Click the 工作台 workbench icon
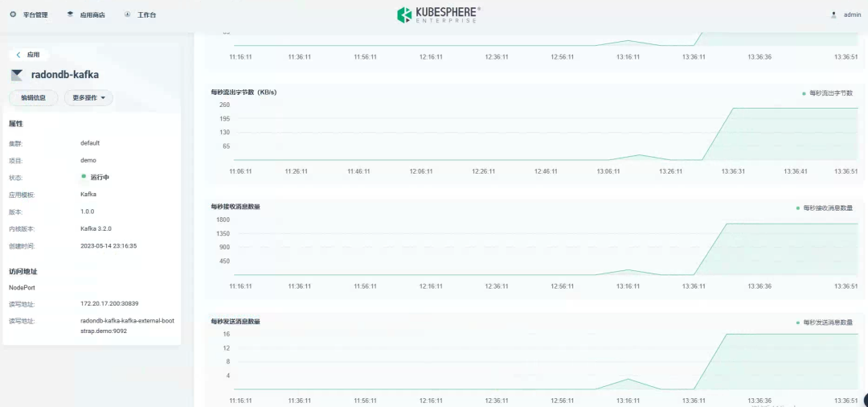The image size is (868, 407). click(128, 14)
